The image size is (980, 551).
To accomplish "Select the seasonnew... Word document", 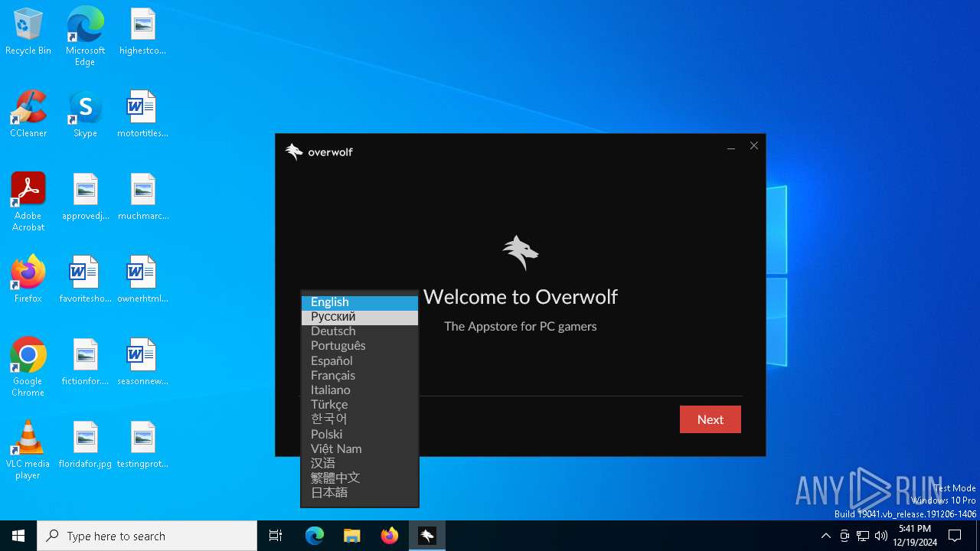I will point(142,363).
